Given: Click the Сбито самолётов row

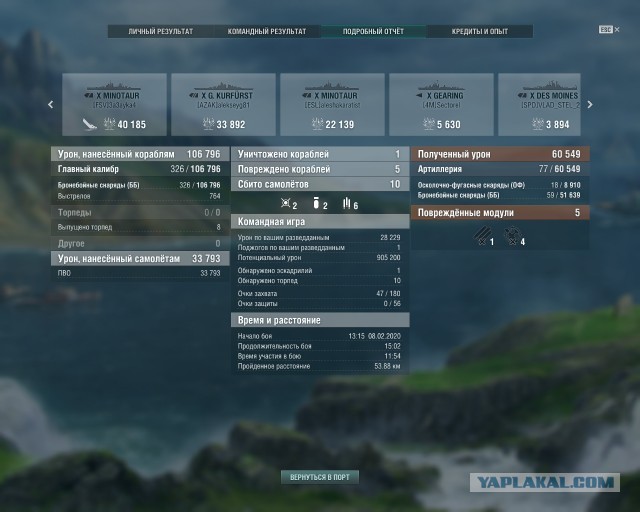Looking at the screenshot, I should (320, 184).
